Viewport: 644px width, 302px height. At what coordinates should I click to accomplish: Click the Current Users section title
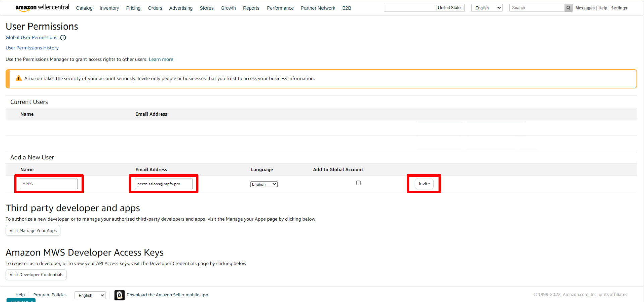pyautogui.click(x=29, y=102)
